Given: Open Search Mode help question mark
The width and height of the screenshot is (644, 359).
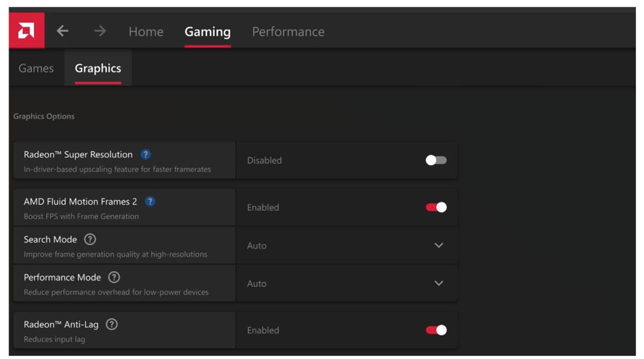Looking at the screenshot, I should (90, 239).
